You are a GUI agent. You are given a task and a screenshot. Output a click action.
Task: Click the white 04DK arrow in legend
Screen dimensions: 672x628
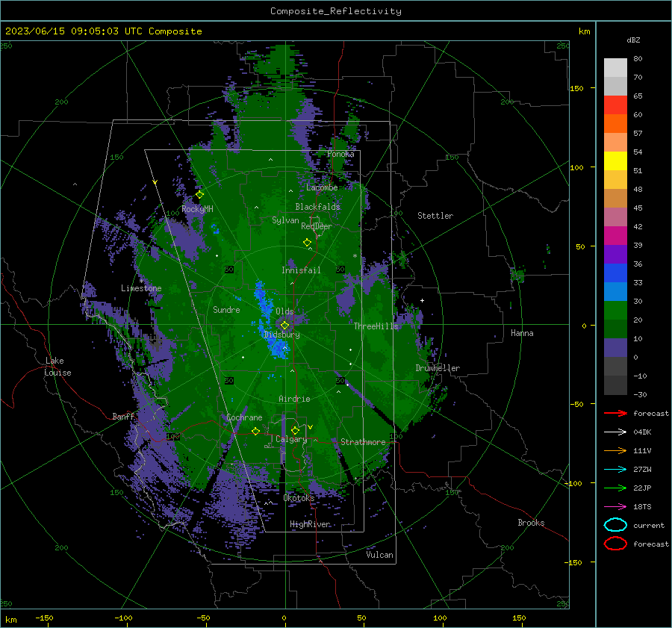click(x=615, y=432)
